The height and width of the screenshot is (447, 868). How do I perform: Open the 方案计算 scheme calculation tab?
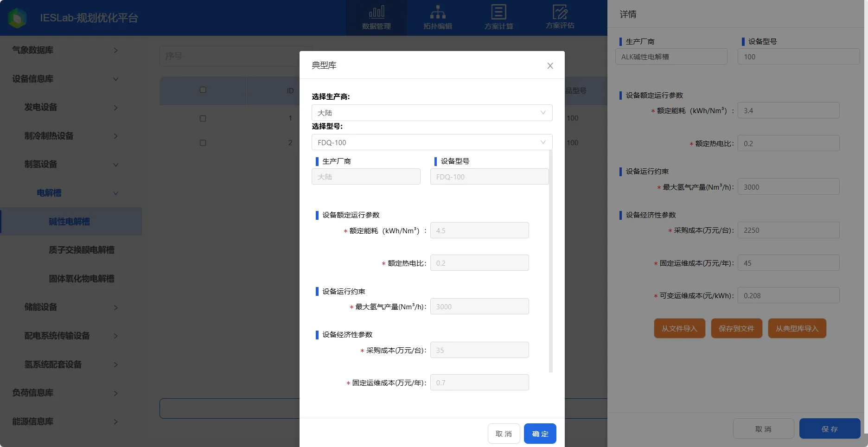click(x=499, y=18)
